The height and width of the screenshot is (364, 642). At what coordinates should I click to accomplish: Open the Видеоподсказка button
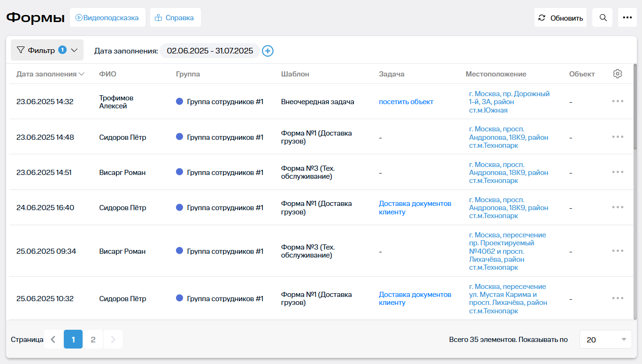click(x=107, y=18)
